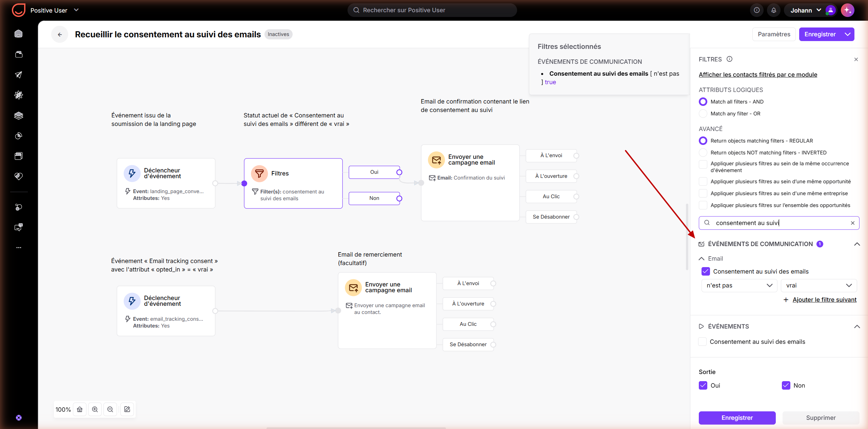Screen dimensions: 868x429
Task: Select the Filtres node card
Action: (293, 183)
